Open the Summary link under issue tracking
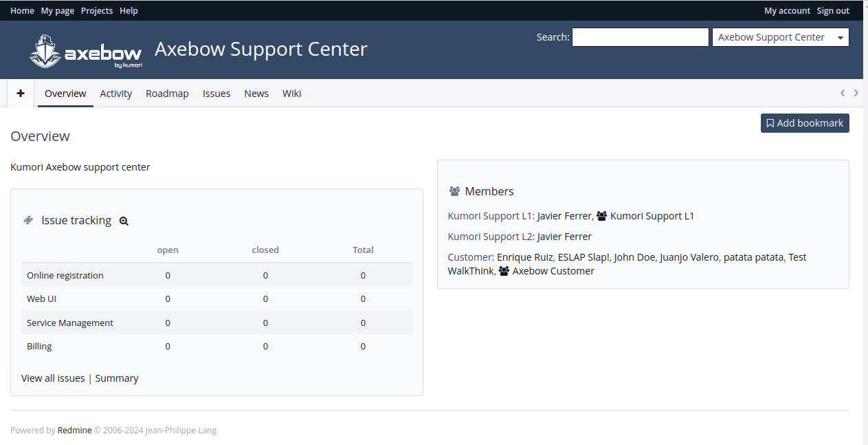868x445 pixels. [x=117, y=378]
